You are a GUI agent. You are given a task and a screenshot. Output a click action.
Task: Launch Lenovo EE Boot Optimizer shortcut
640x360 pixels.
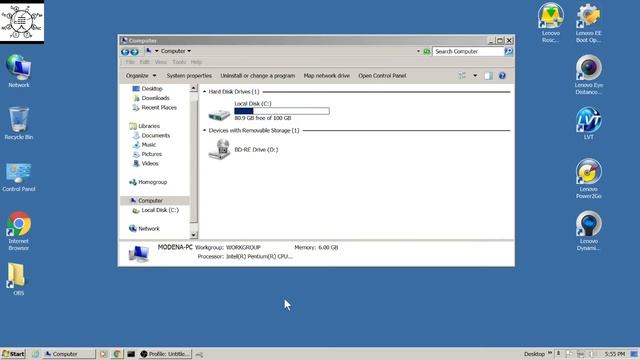(589, 22)
